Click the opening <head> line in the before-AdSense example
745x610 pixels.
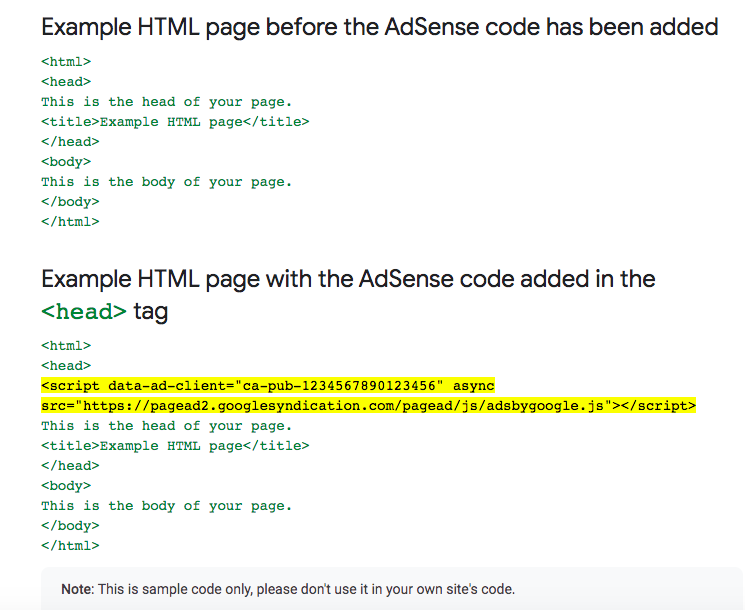(66, 82)
